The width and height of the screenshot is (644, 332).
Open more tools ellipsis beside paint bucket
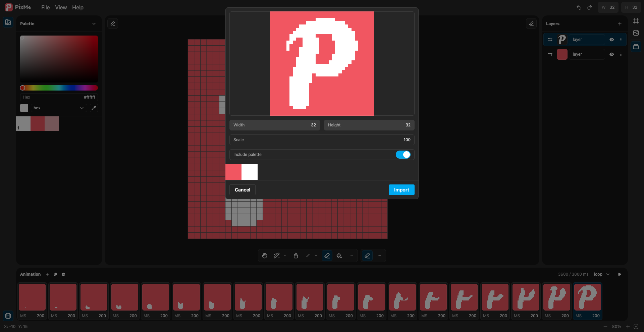(351, 256)
